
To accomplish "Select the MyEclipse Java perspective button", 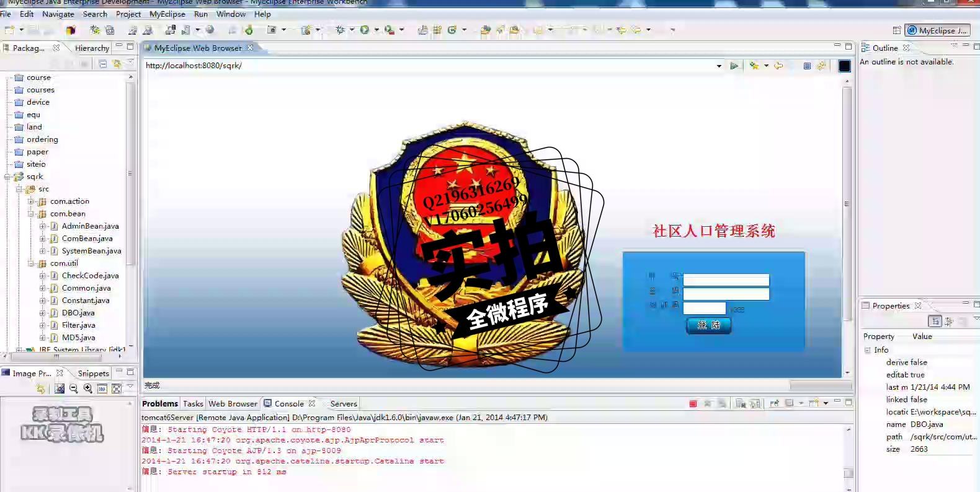I will point(937,30).
